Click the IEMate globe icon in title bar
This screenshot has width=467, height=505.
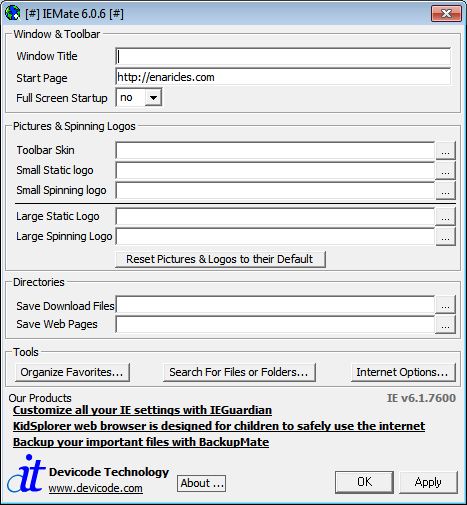coord(13,13)
